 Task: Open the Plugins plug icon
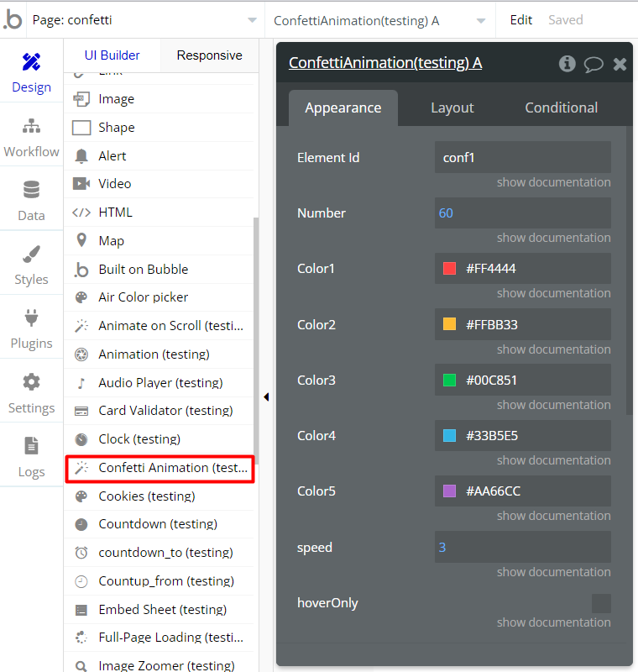31,318
